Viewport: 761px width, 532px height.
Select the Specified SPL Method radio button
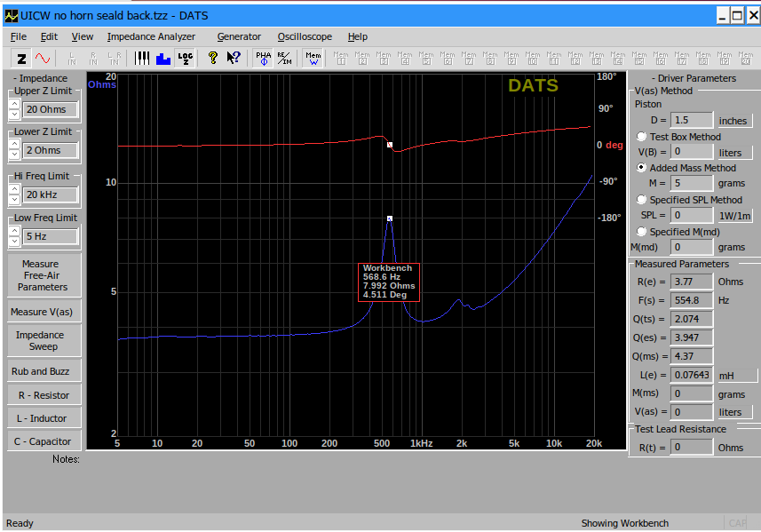[x=642, y=200]
